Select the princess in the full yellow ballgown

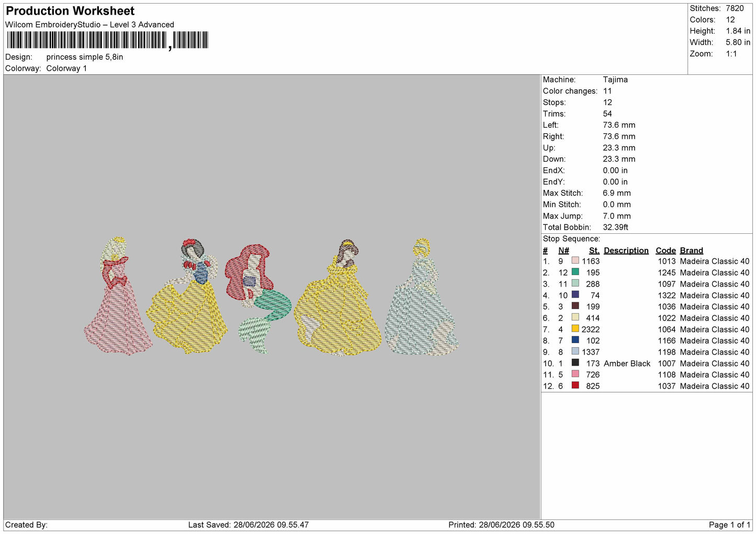338,298
